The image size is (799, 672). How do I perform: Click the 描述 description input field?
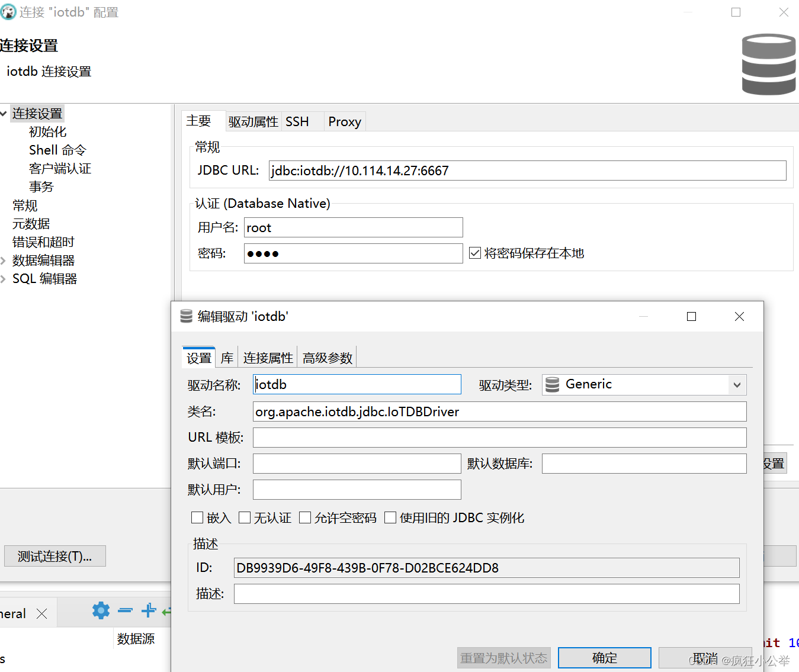486,594
